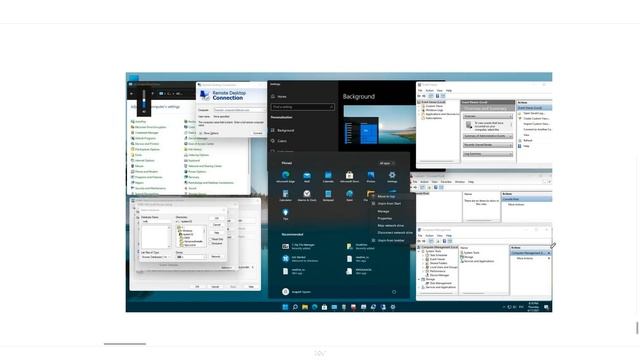Choose Disconnect network drive in context menu
640x360 pixels.
tap(395, 233)
